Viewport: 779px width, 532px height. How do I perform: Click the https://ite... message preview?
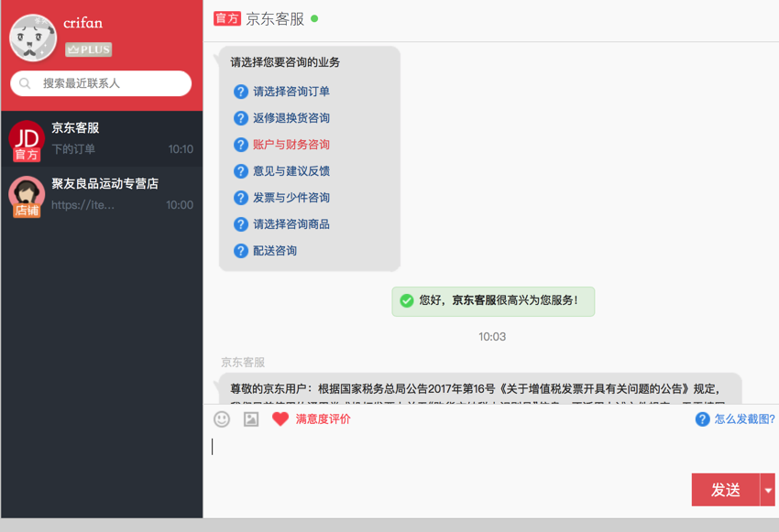[83, 205]
